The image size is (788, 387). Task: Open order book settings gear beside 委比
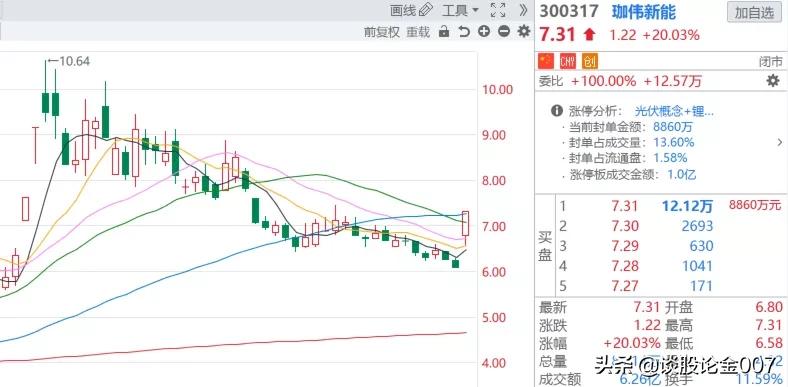772,80
